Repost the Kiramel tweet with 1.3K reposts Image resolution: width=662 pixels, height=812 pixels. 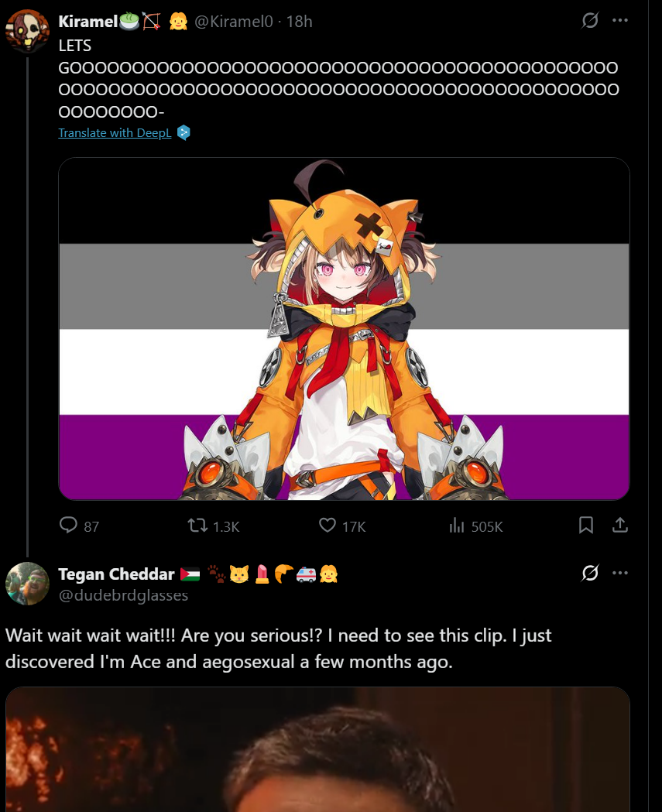197,526
